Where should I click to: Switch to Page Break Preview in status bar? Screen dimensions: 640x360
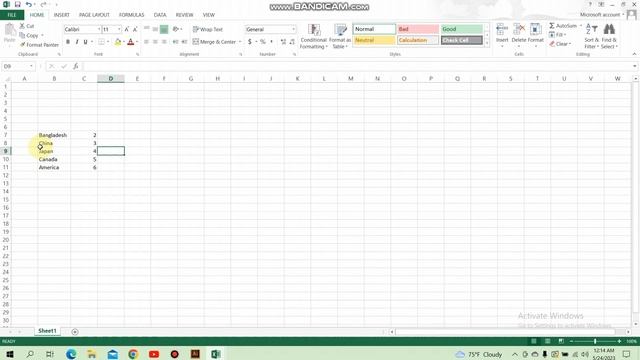pos(561,341)
